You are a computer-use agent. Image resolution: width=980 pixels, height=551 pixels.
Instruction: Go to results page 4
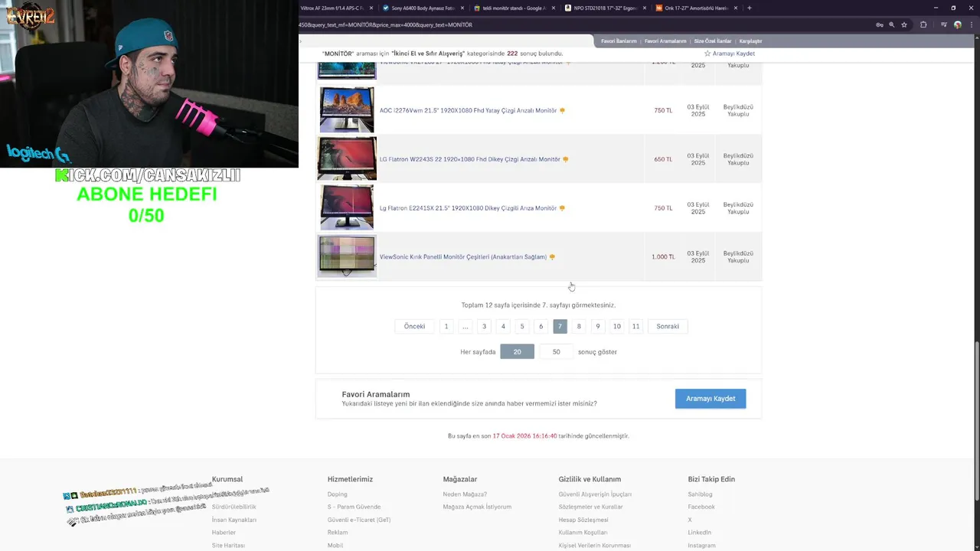click(x=503, y=326)
